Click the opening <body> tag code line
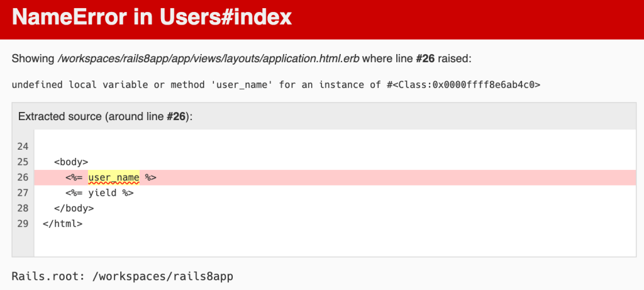Image resolution: width=644 pixels, height=290 pixels. tap(70, 162)
